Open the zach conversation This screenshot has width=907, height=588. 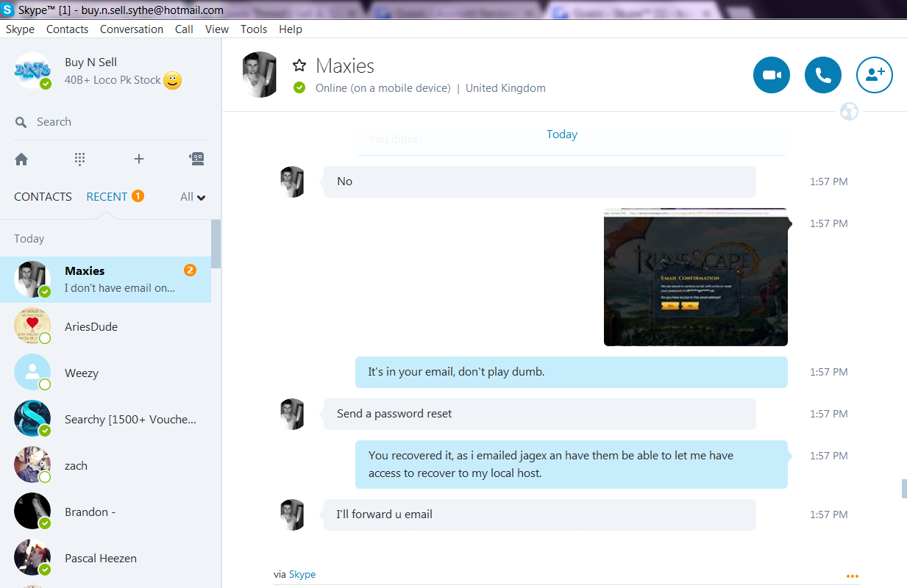tap(105, 465)
